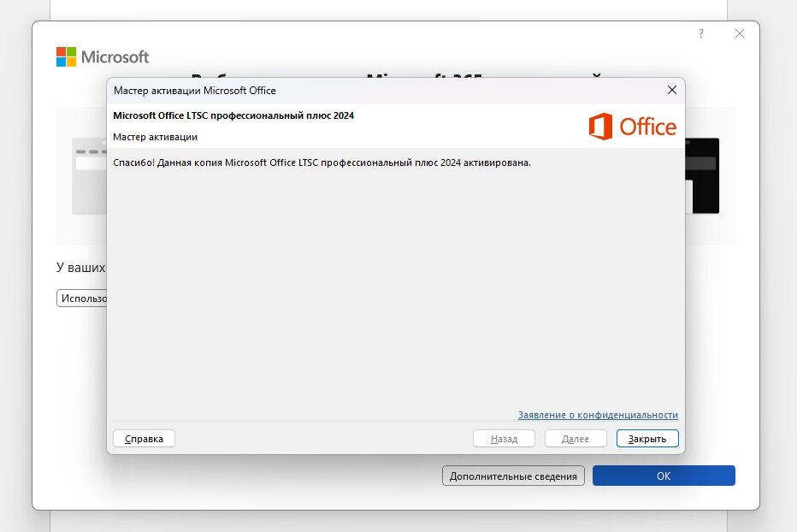Click the wizard title bar text

195,91
